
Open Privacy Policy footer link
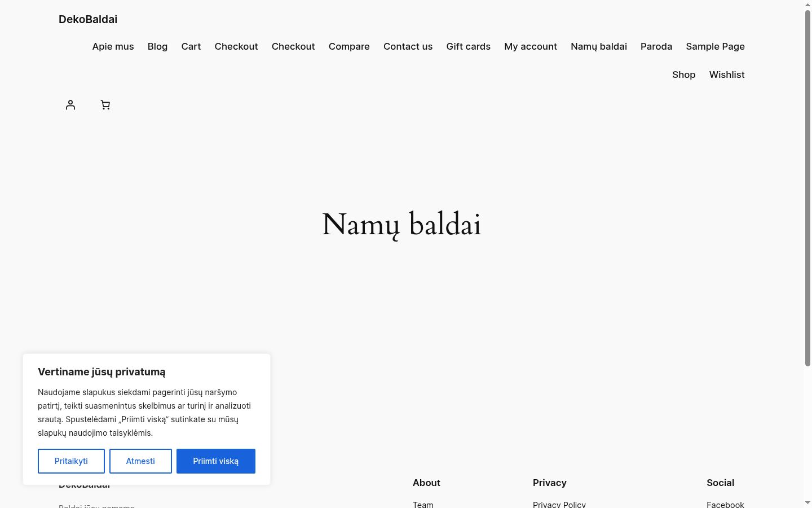point(559,505)
